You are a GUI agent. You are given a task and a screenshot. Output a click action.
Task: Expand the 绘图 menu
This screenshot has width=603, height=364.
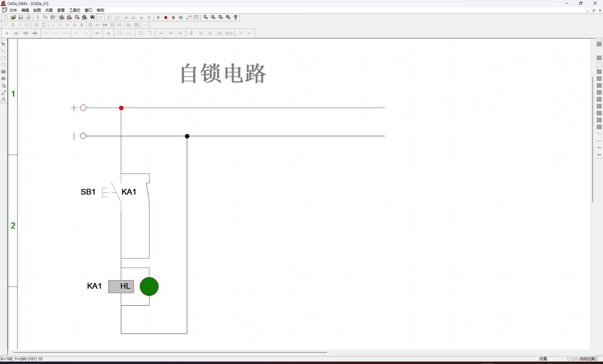37,10
